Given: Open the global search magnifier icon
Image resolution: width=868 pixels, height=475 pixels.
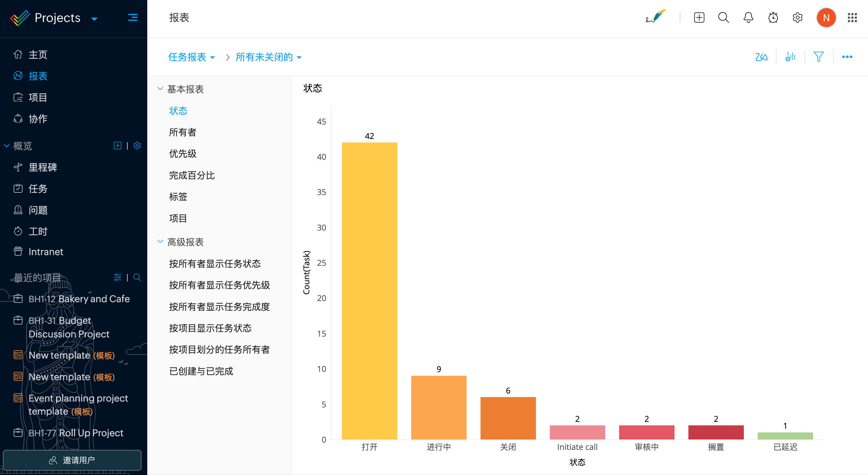Looking at the screenshot, I should tap(723, 18).
